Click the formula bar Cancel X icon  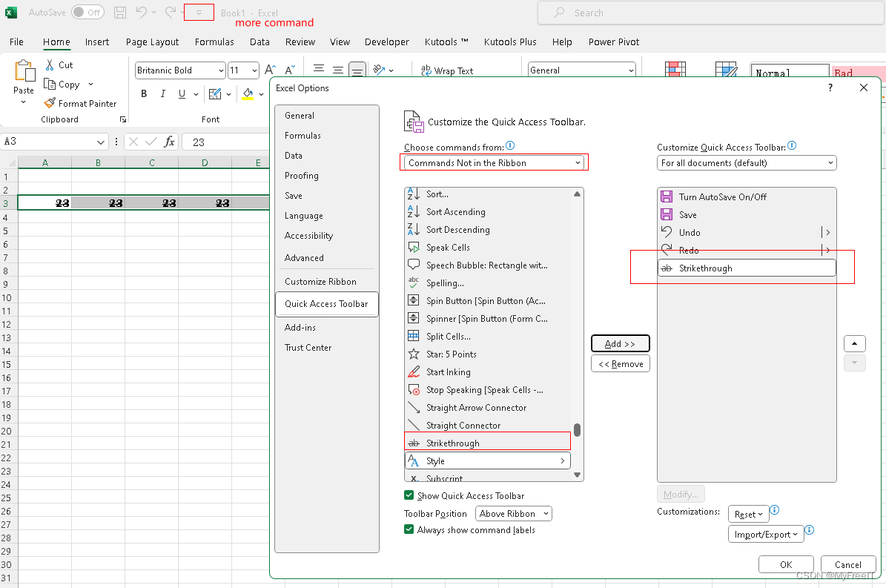[133, 142]
